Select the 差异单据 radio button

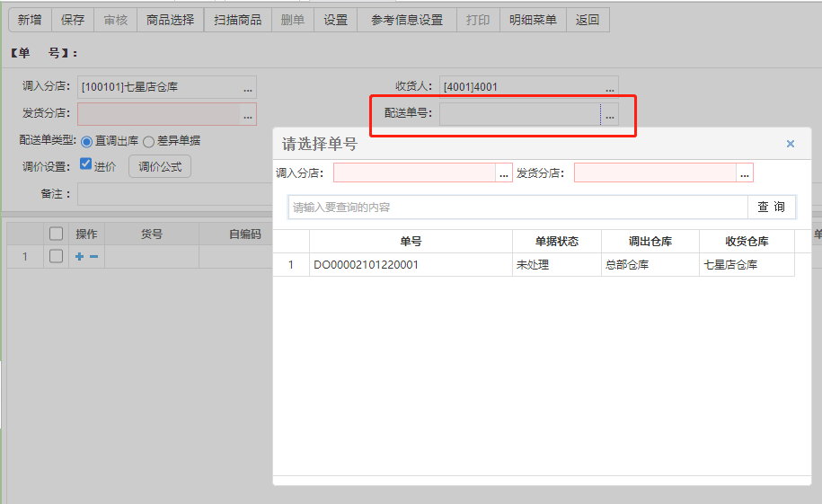tap(148, 142)
